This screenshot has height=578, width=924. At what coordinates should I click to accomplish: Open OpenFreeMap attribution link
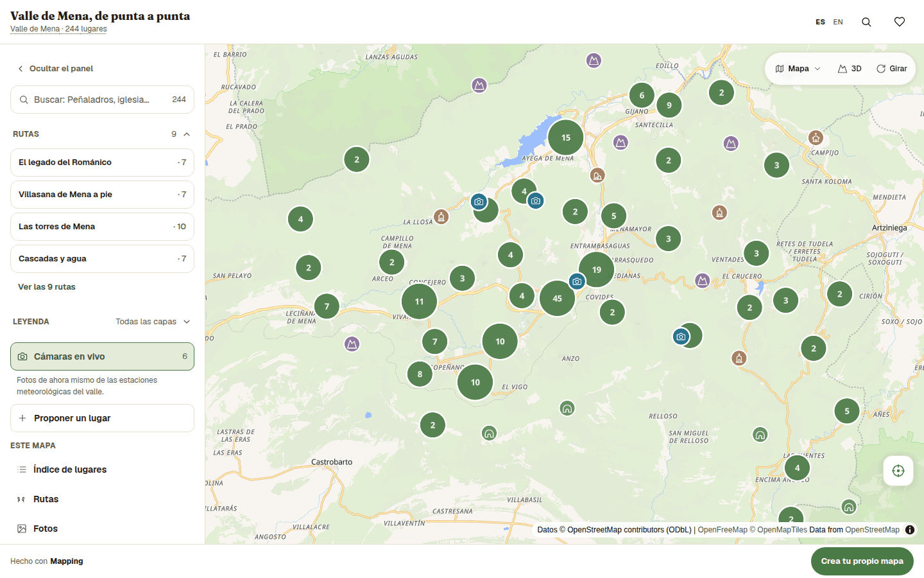click(x=723, y=530)
